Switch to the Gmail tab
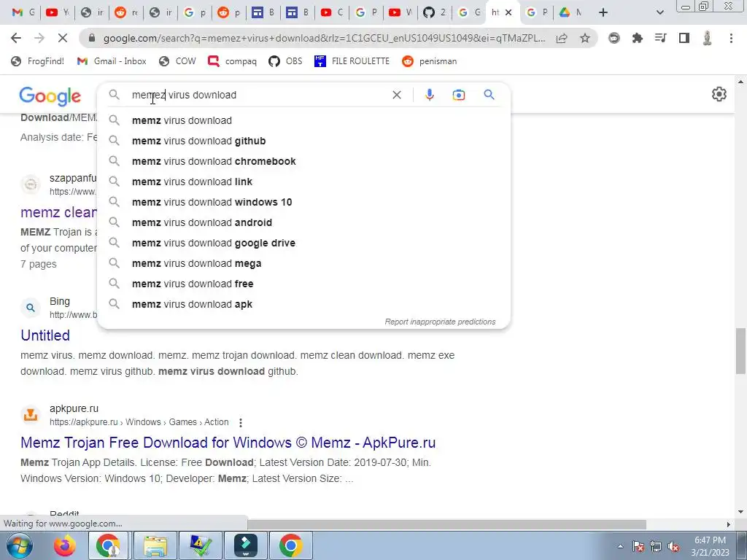 coord(23,12)
